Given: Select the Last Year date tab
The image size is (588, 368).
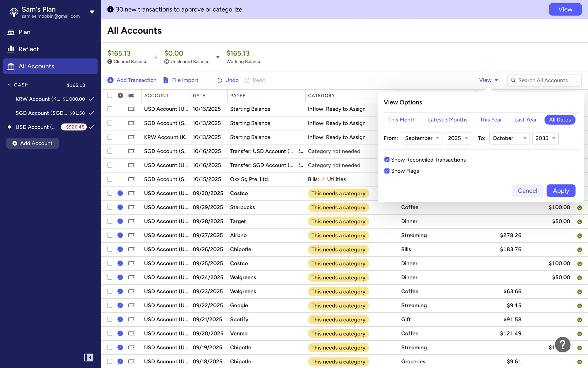Looking at the screenshot, I should point(525,120).
